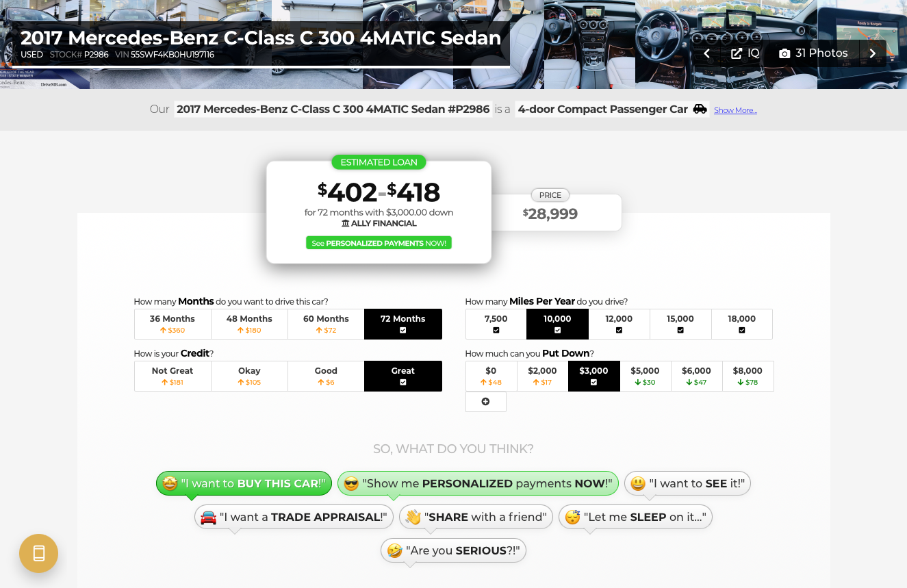The height and width of the screenshot is (588, 907).
Task: Select 48 Months term option
Action: (x=249, y=324)
